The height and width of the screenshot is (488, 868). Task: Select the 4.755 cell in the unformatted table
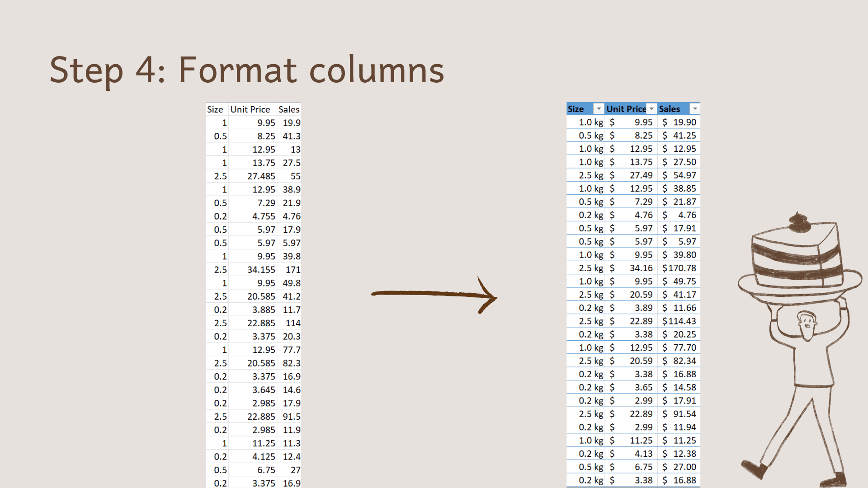click(263, 216)
